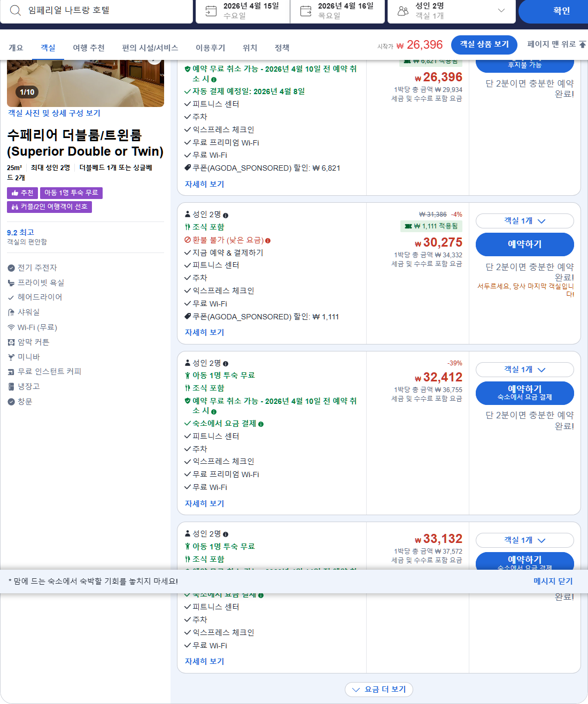Click the 조식 포함 text in 30,275 offer
The width and height of the screenshot is (588, 704).
208,227
